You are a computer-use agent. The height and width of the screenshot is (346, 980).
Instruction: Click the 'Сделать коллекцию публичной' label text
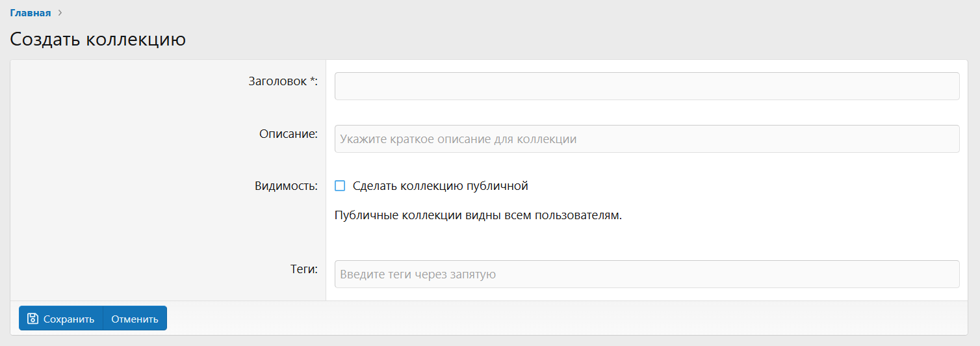pyautogui.click(x=440, y=186)
